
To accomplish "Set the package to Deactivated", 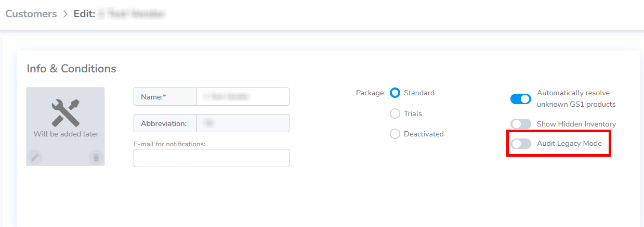I will tap(395, 134).
